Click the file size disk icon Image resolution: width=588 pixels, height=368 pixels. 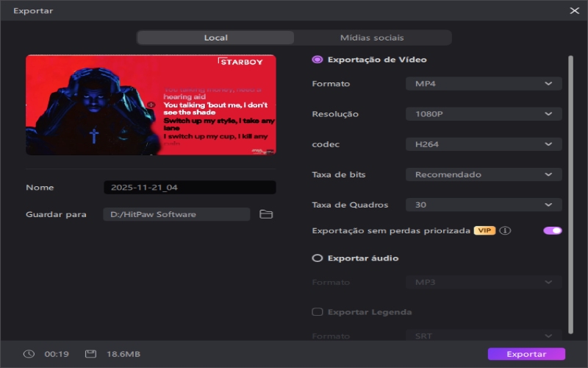pos(90,354)
